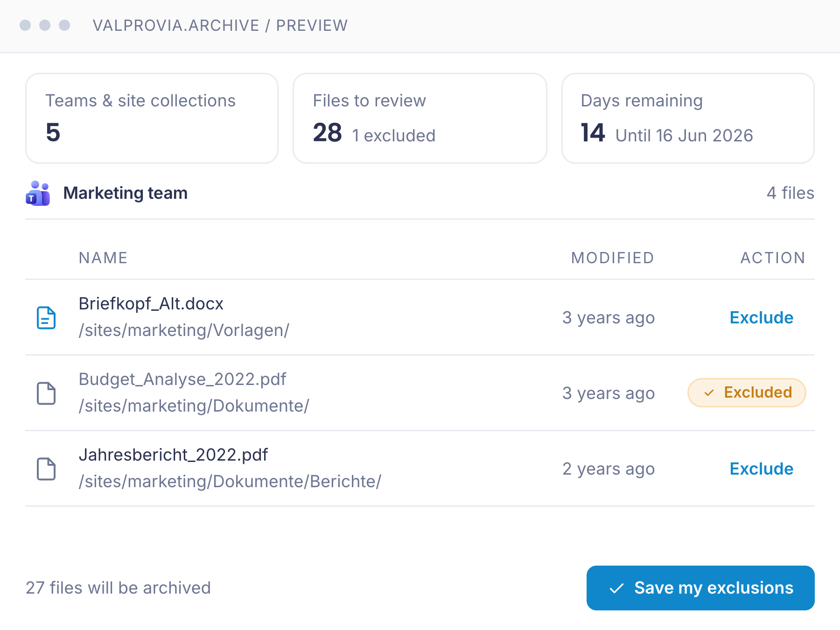
Task: Exclude Jahresbericht_2022.pdf from archiving
Action: (x=761, y=469)
